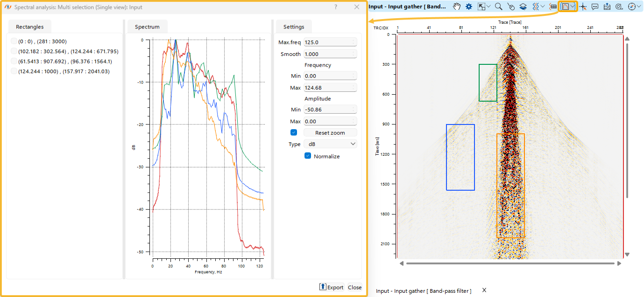Enable the Normalize checkbox
This screenshot has height=297, width=644.
click(307, 156)
